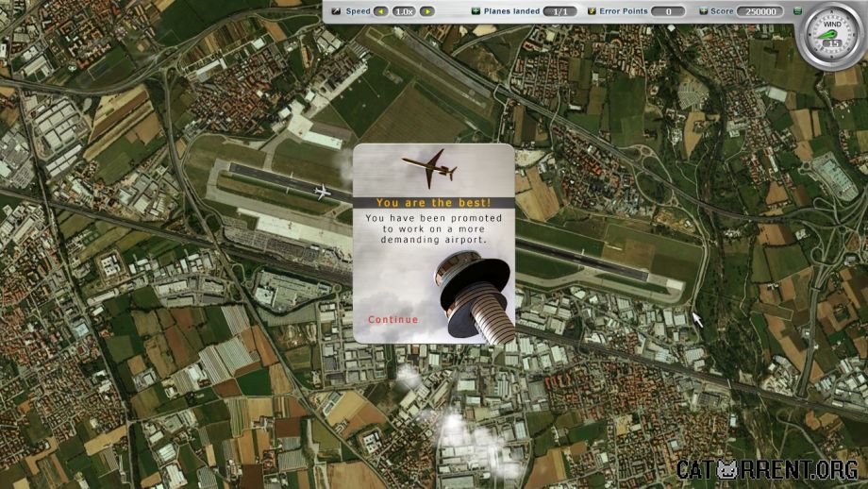
Task: Click the red Continue link in the dialog
Action: click(x=393, y=319)
